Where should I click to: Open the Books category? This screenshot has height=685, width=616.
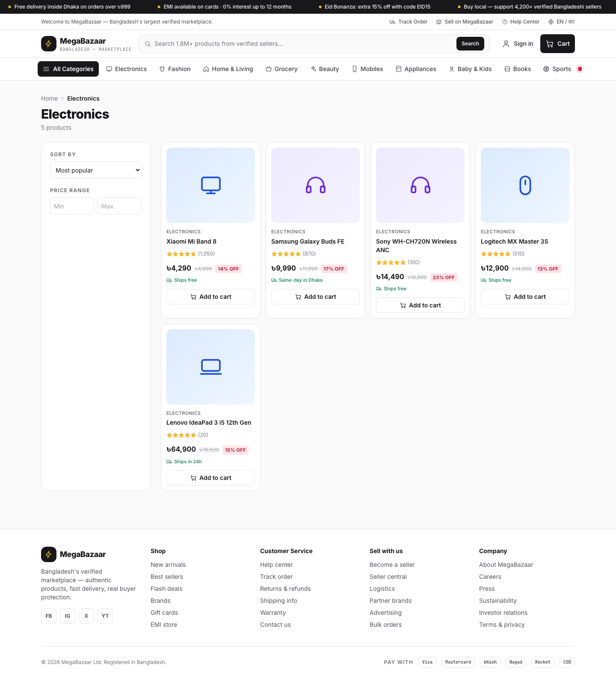[518, 69]
